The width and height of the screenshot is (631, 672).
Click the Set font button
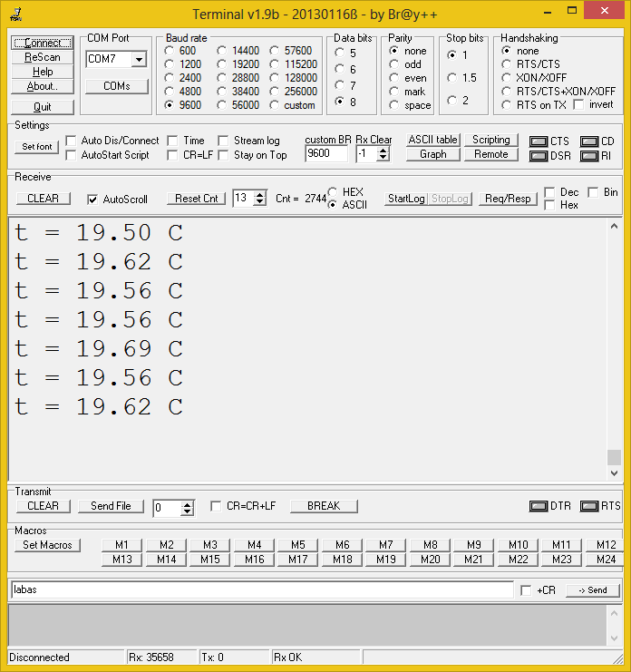[x=37, y=147]
